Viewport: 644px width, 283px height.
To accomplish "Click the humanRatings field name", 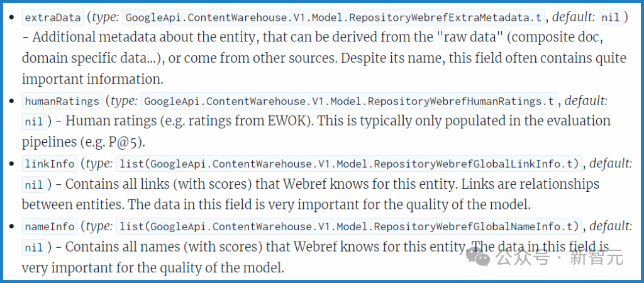I will point(62,101).
